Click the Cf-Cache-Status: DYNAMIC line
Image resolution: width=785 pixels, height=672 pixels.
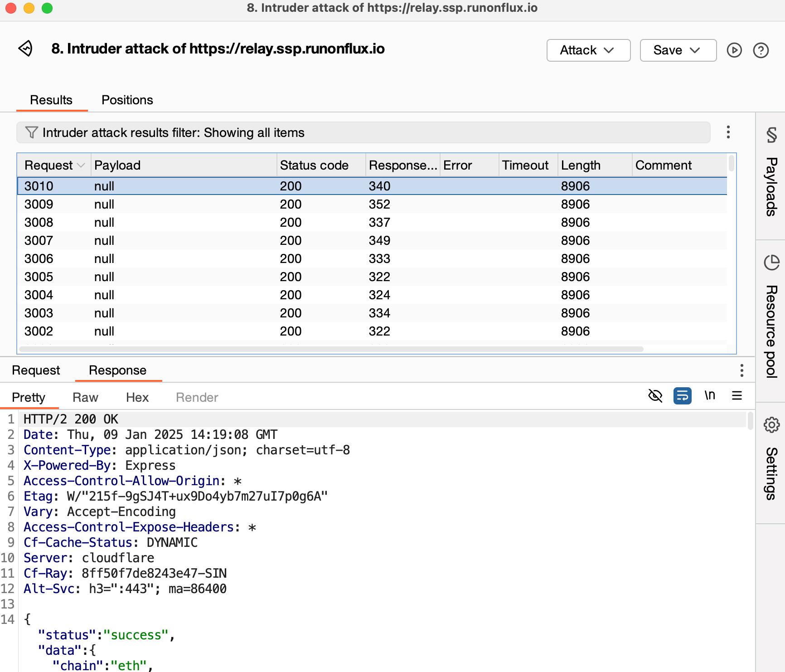click(111, 542)
